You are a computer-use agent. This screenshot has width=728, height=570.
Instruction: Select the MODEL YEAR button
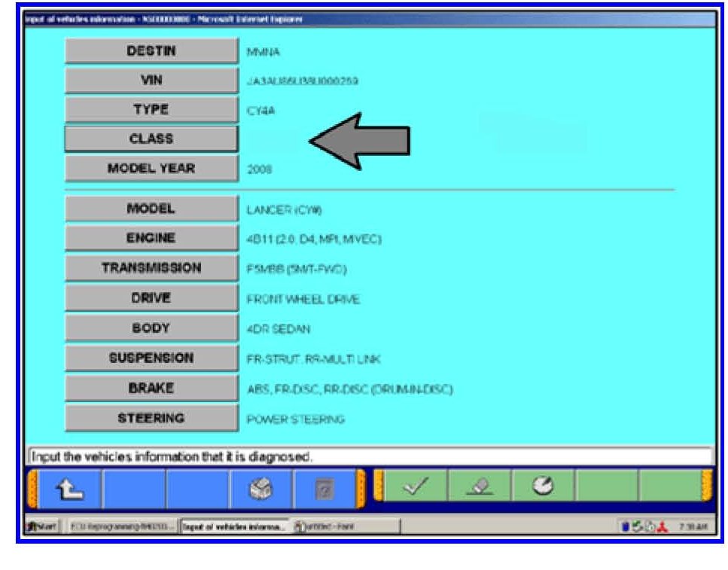[x=151, y=169]
